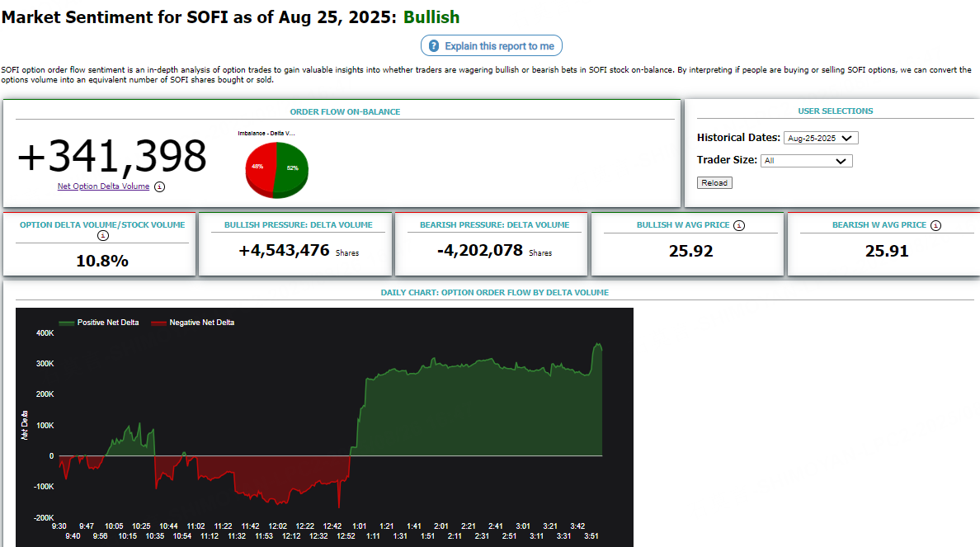Click the Explain this report to me button

[492, 45]
